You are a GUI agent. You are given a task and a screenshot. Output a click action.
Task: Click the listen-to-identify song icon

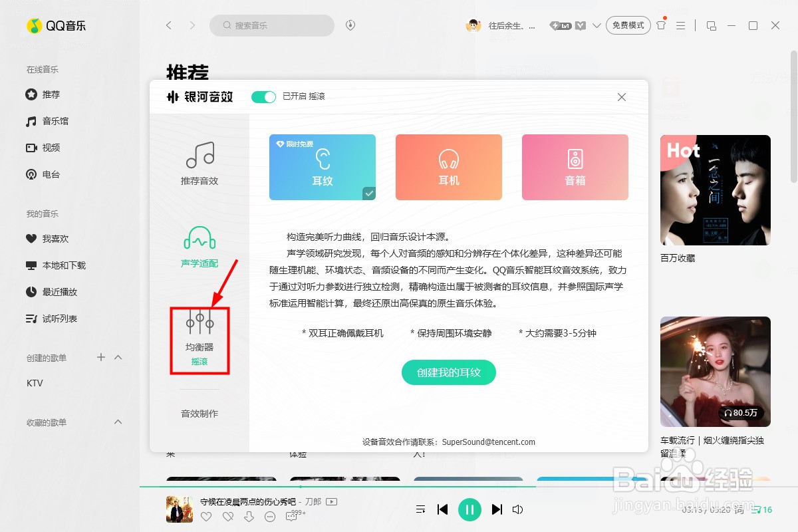[350, 25]
